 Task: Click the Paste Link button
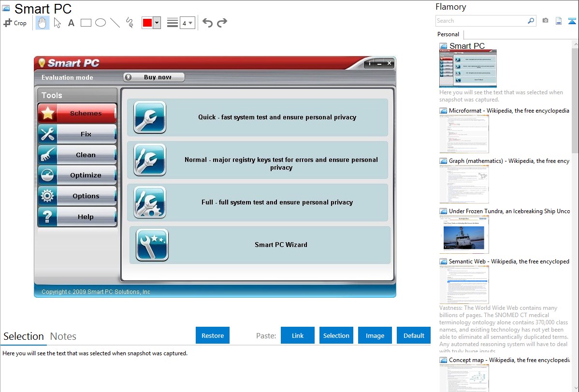point(298,335)
